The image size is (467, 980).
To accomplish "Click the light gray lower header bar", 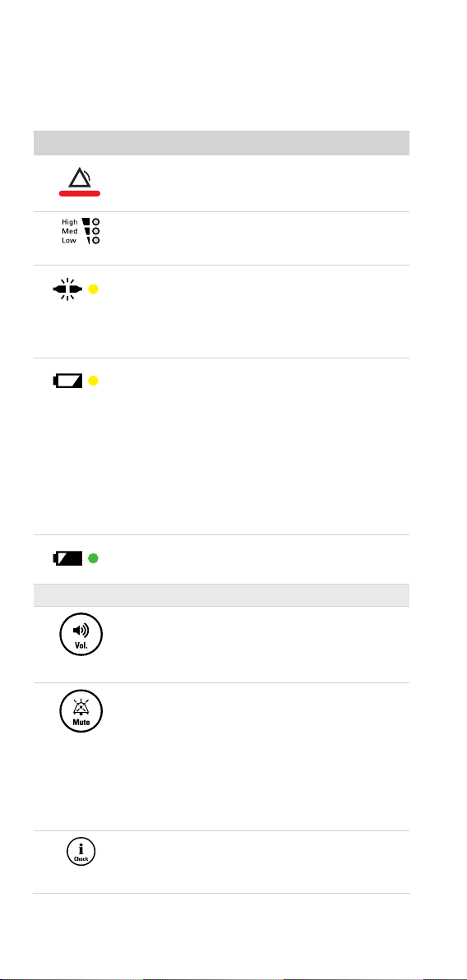I will (221, 595).
